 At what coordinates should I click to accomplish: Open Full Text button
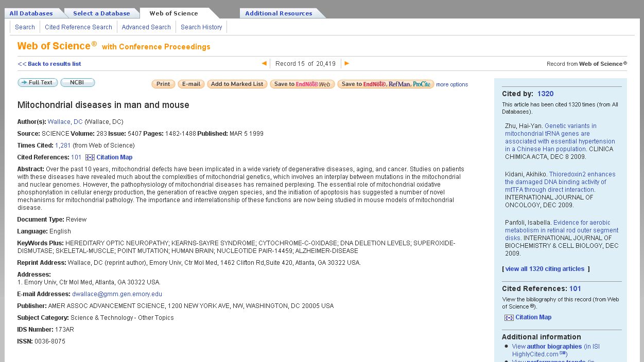[x=38, y=83]
